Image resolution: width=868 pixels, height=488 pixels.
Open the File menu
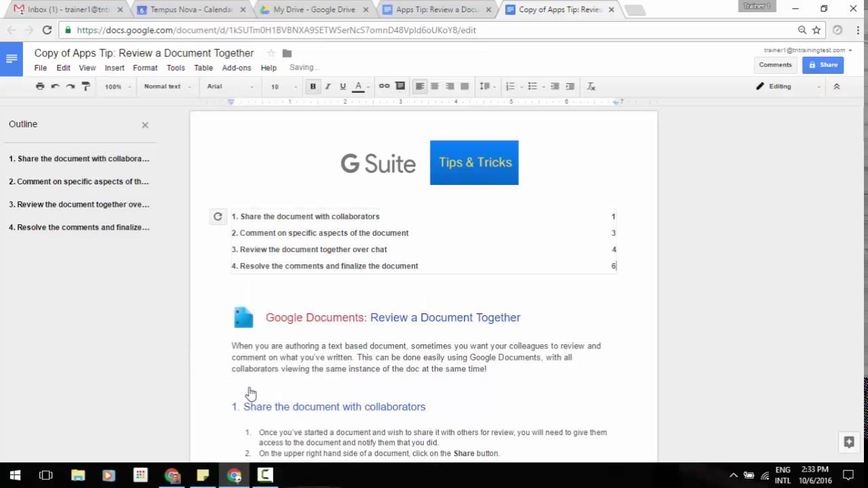(41, 68)
